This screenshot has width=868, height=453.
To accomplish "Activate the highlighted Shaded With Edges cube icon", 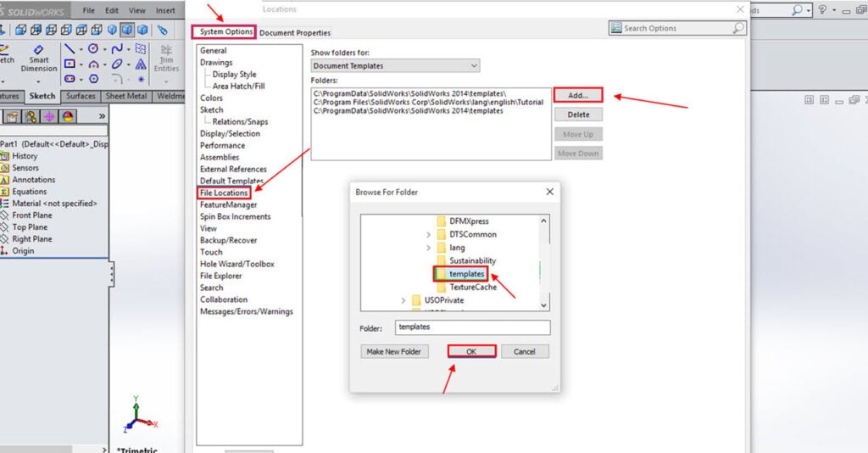I will tap(127, 30).
